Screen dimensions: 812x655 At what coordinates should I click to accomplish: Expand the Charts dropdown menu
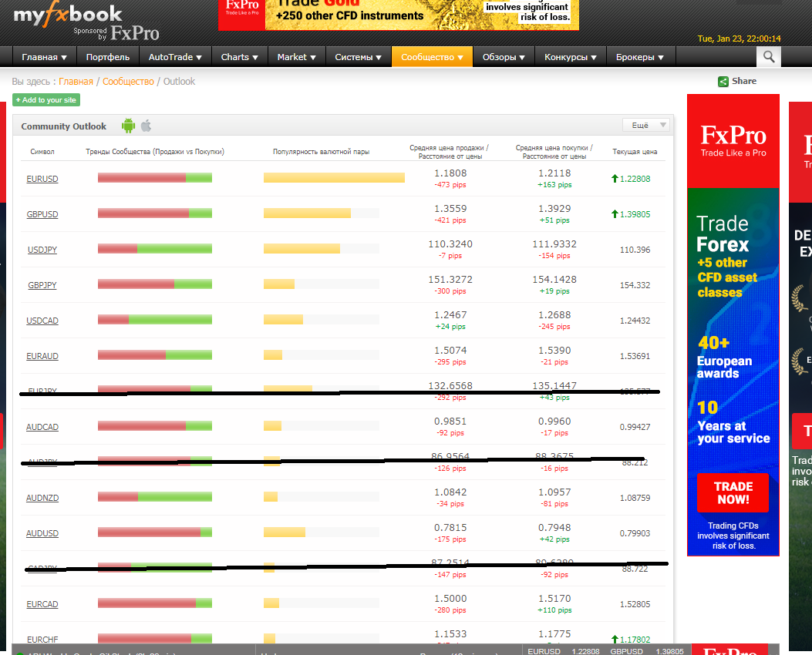tap(239, 57)
